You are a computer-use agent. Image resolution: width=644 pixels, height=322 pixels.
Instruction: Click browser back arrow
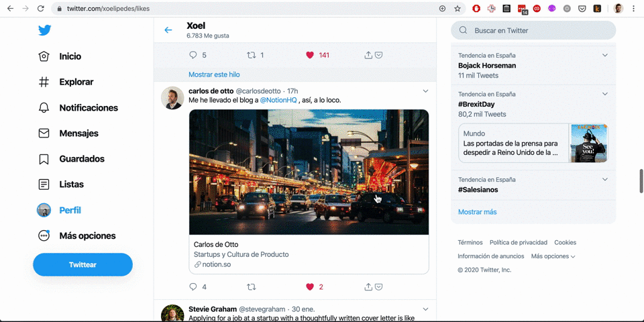pos(10,8)
